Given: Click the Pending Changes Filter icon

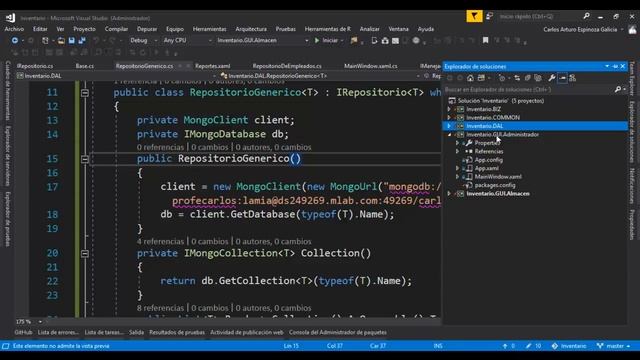Looking at the screenshot, I should (502, 78).
